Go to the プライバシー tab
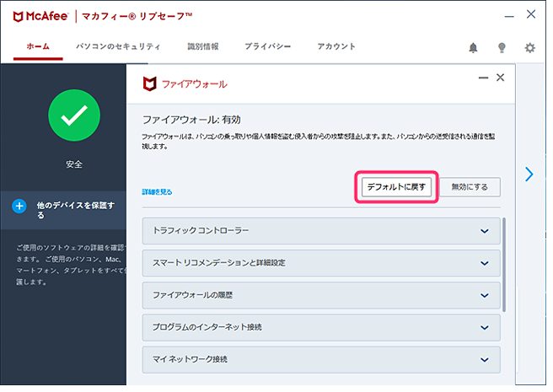 click(x=268, y=46)
